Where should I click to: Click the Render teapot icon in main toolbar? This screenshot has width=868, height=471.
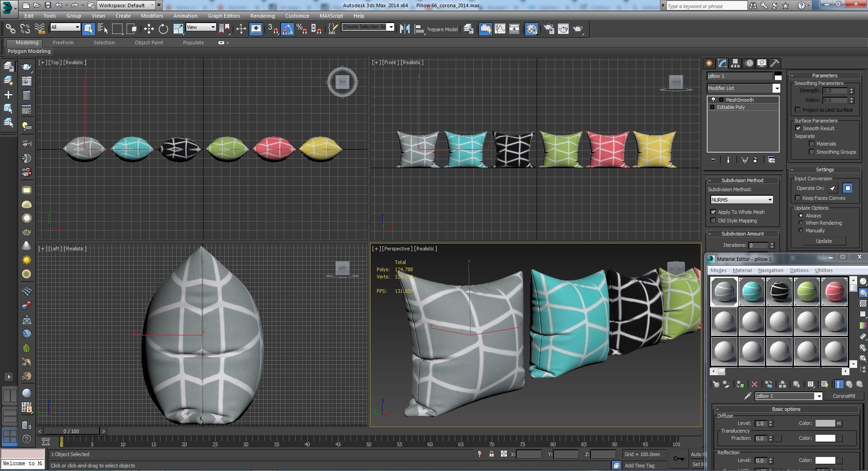click(x=578, y=29)
